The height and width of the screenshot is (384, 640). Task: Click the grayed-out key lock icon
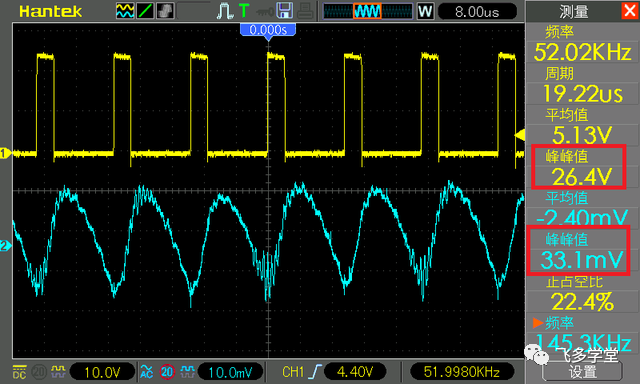coord(264,11)
